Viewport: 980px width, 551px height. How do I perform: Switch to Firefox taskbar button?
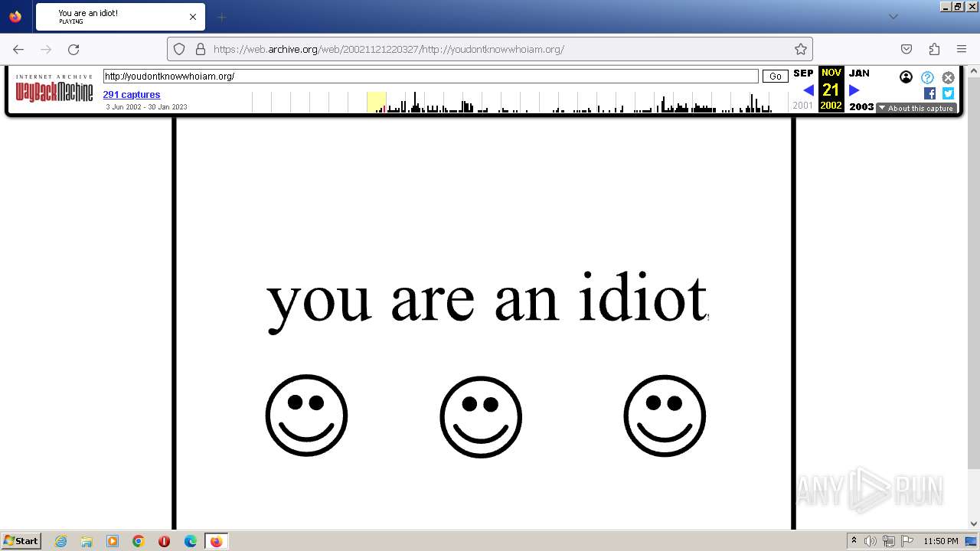pyautogui.click(x=217, y=541)
